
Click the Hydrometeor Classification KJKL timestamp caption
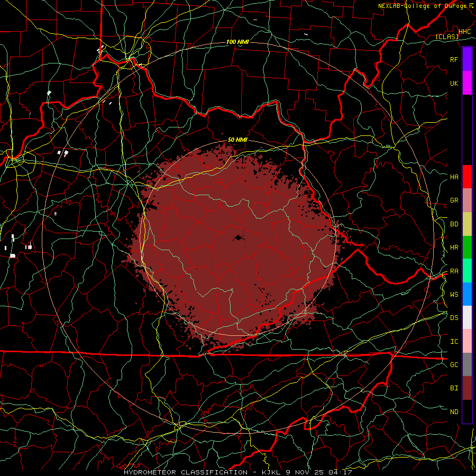tap(238, 472)
